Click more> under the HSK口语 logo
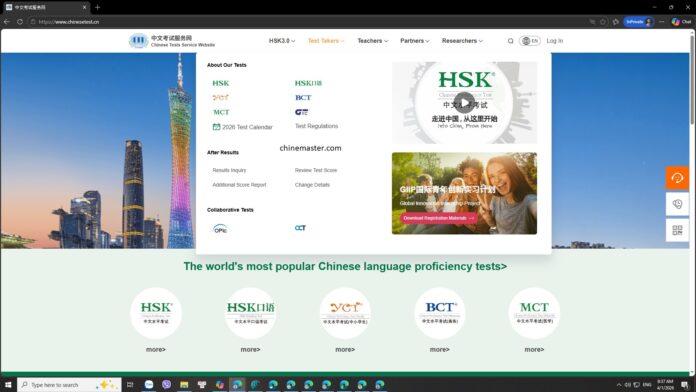Screen dimensions: 696x392 click(x=250, y=350)
